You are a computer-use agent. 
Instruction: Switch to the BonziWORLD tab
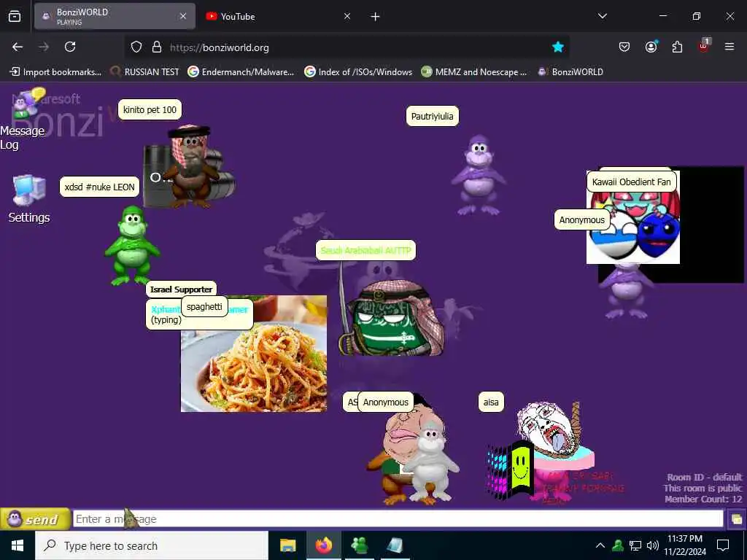click(115, 16)
